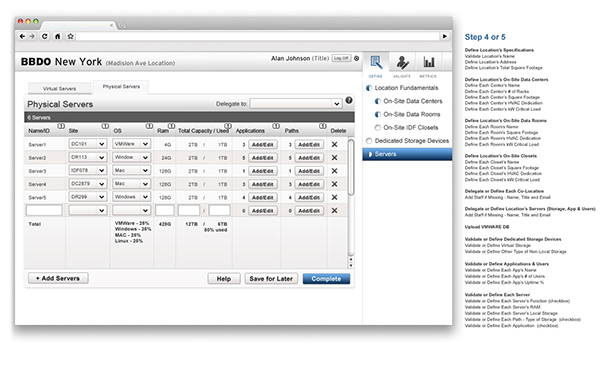Click the settings gear beside Log Off
Viewport: 600px width, 388px height.
(356, 58)
